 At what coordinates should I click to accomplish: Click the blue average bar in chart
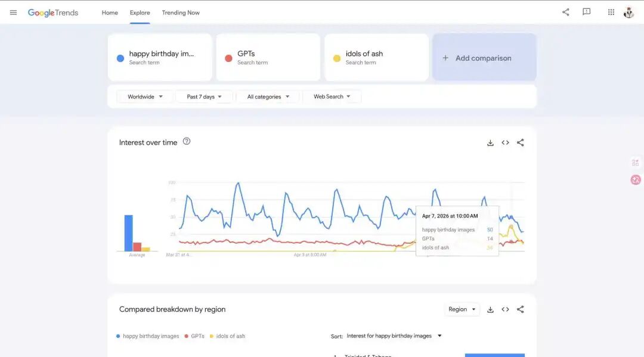(129, 233)
